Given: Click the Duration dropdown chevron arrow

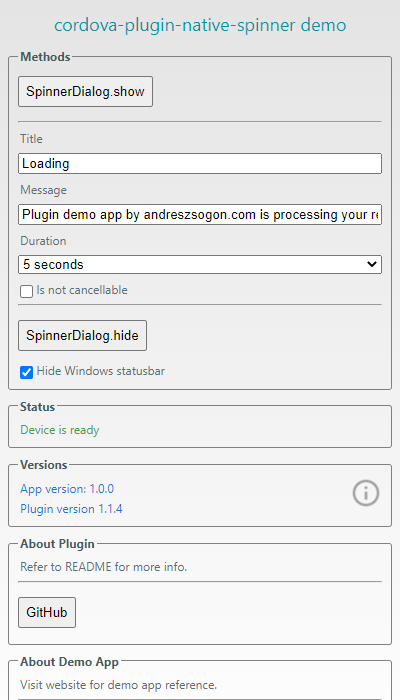Looking at the screenshot, I should 371,264.
